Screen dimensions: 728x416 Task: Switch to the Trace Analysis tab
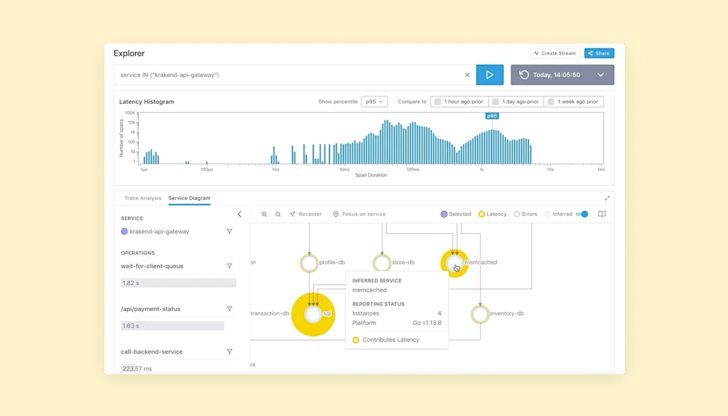pos(143,198)
